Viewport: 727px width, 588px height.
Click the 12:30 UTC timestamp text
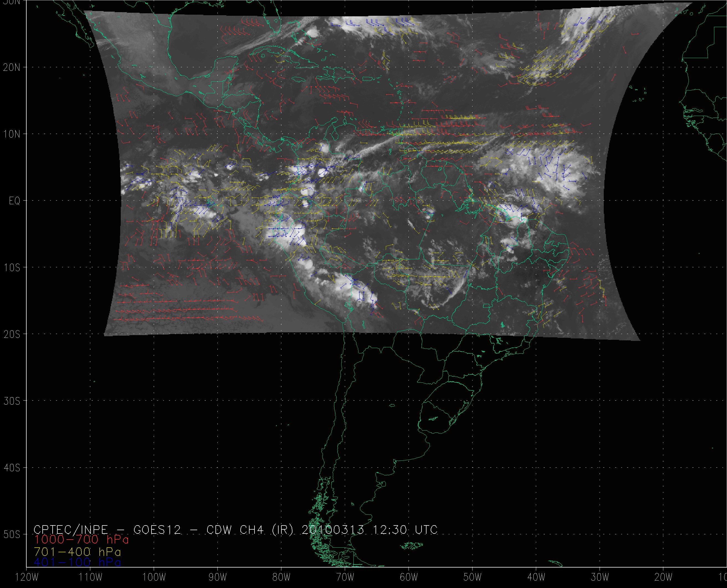405,529
